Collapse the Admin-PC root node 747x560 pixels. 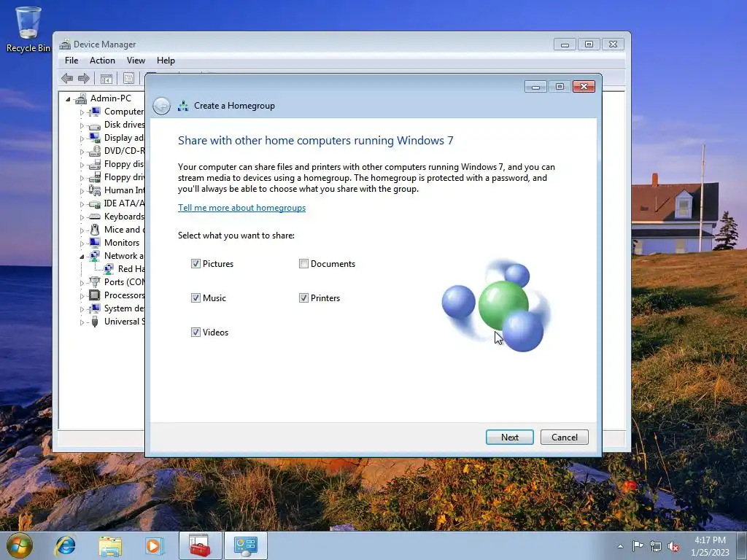click(x=68, y=99)
